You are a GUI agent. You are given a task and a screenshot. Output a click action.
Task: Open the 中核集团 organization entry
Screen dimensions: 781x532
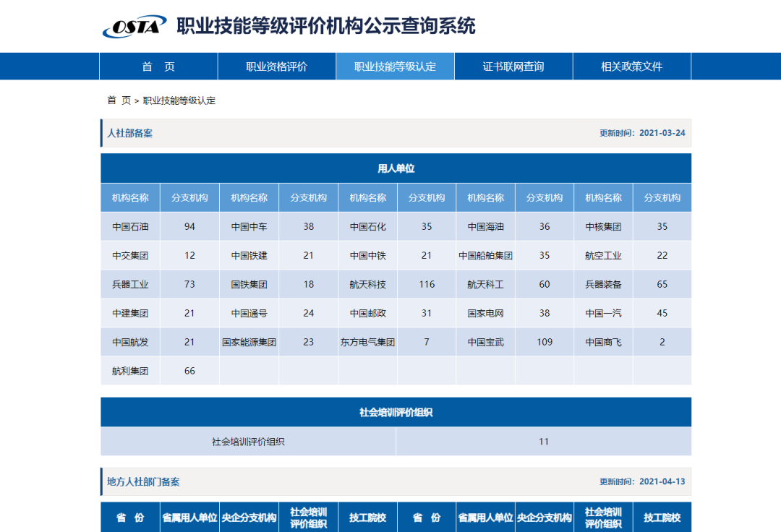point(603,226)
